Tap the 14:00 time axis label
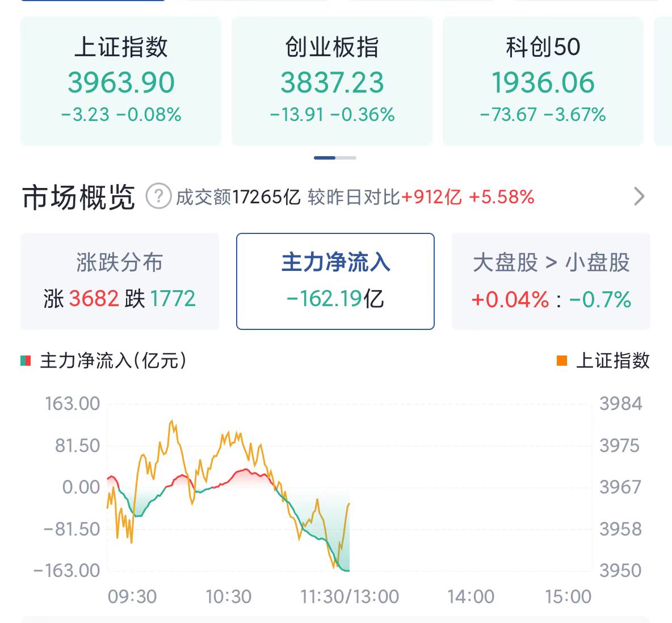 click(471, 597)
